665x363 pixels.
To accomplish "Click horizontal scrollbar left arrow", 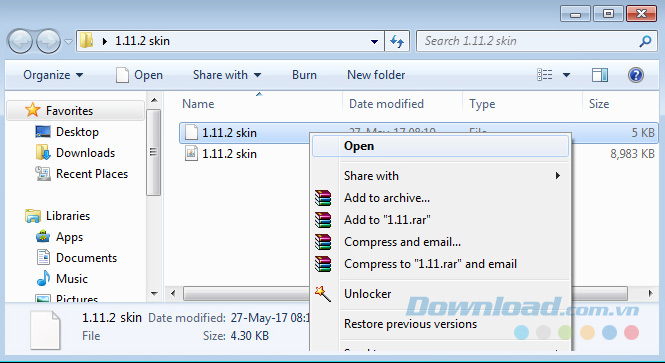I will pos(173,293).
